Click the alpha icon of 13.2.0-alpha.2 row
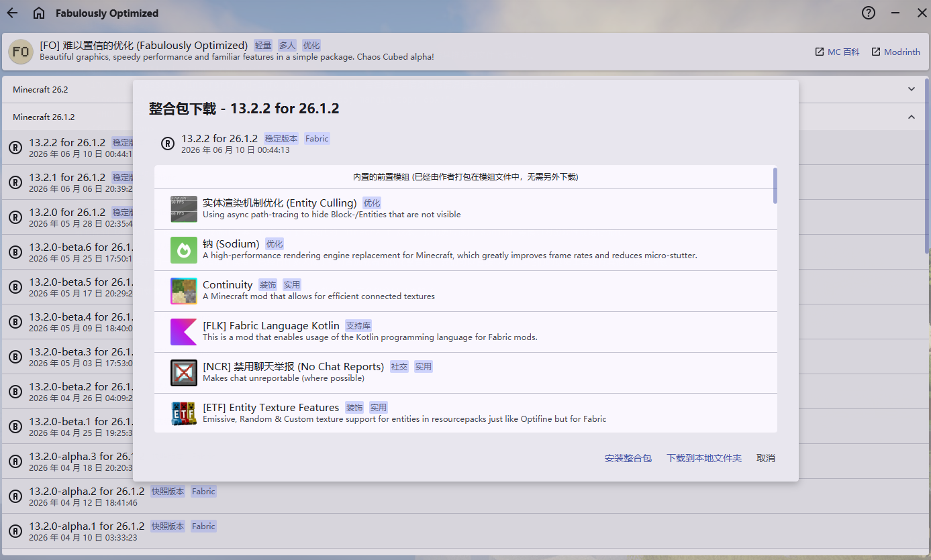 15,496
